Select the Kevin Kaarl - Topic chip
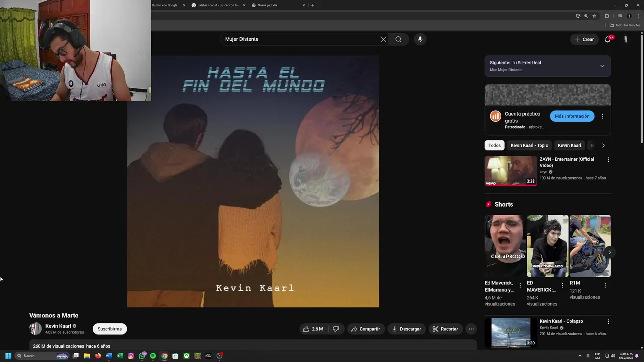 529,145
